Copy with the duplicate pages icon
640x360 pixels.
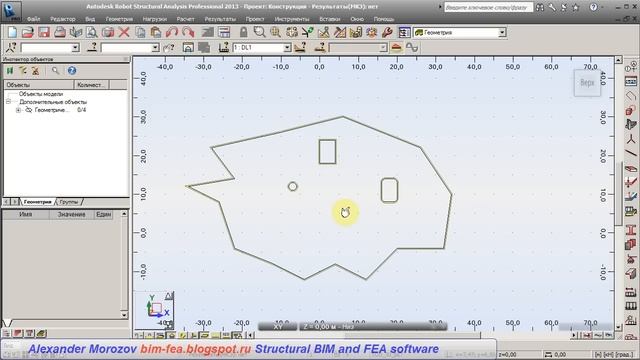(x=140, y=32)
